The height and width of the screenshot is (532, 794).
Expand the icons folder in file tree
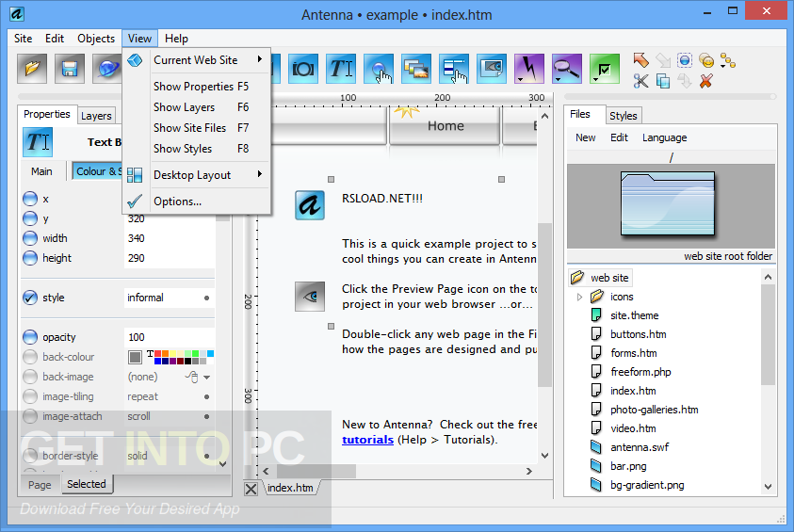pos(580,298)
